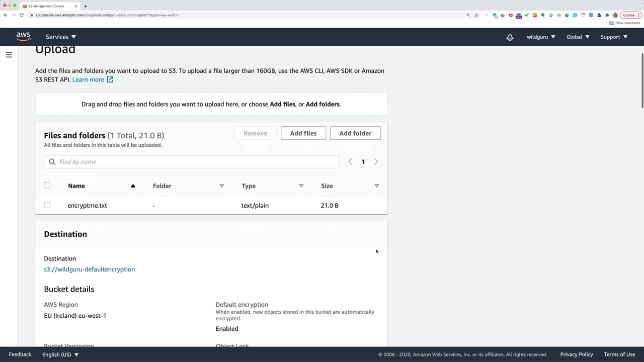Sort the table by Name column
Screen dimensions: 644x362
coord(101,186)
